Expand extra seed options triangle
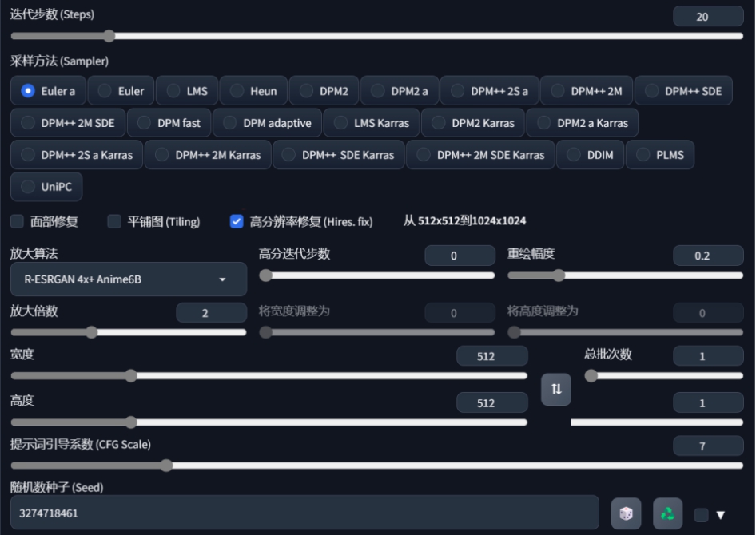756x535 pixels. pyautogui.click(x=720, y=515)
